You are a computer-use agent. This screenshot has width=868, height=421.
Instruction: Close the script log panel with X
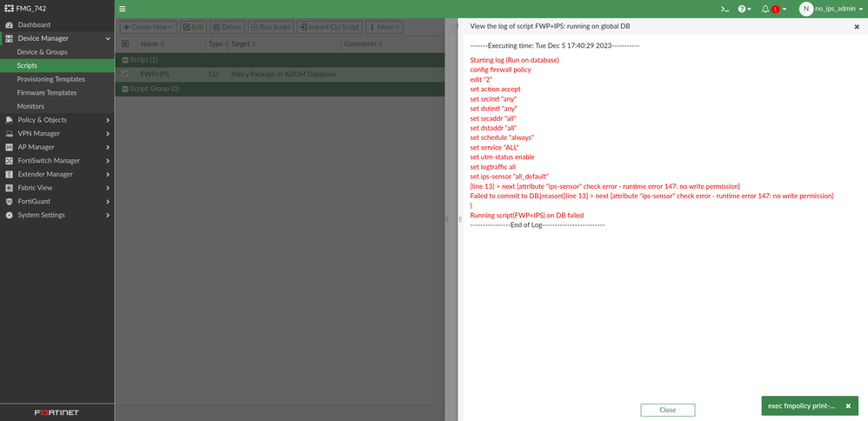coord(857,26)
